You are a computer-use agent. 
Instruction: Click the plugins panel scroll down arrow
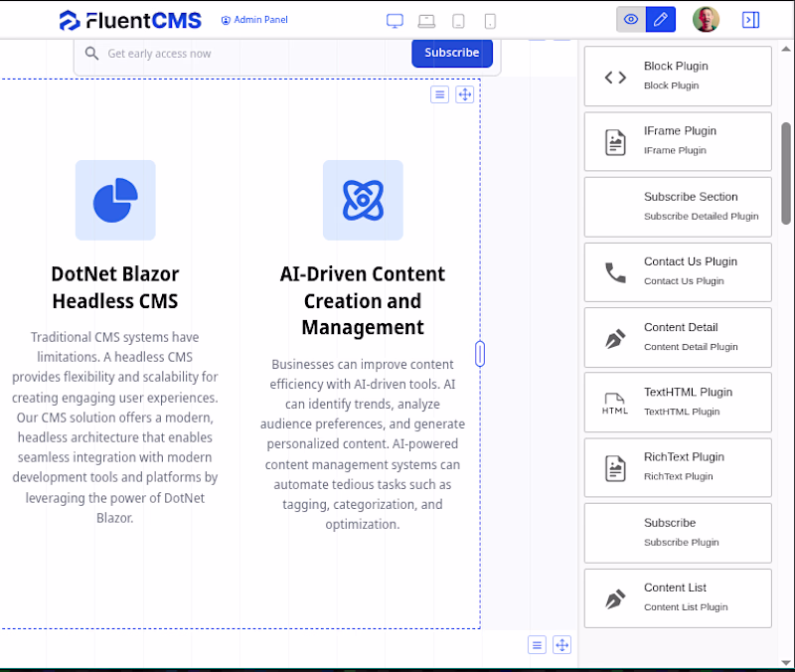(x=786, y=662)
